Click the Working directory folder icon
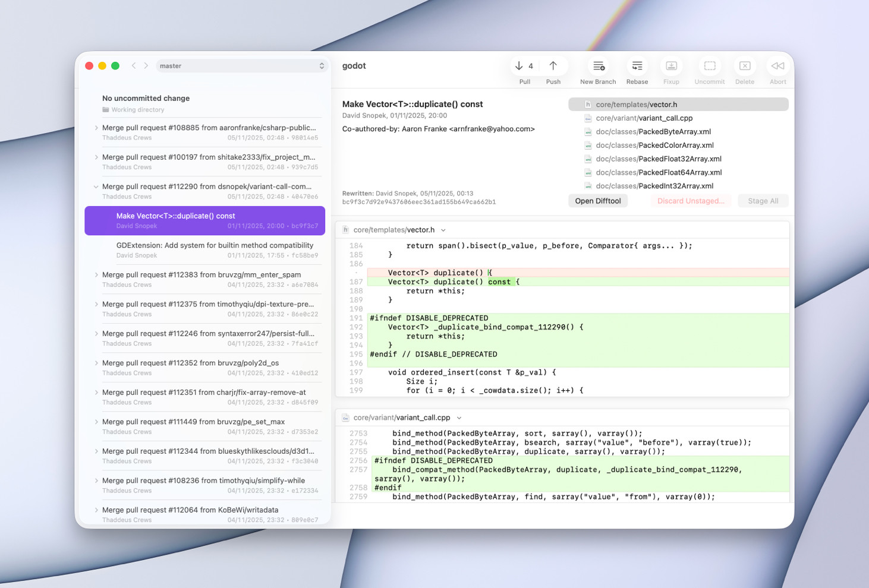Screen dimensions: 869x588 pyautogui.click(x=106, y=110)
